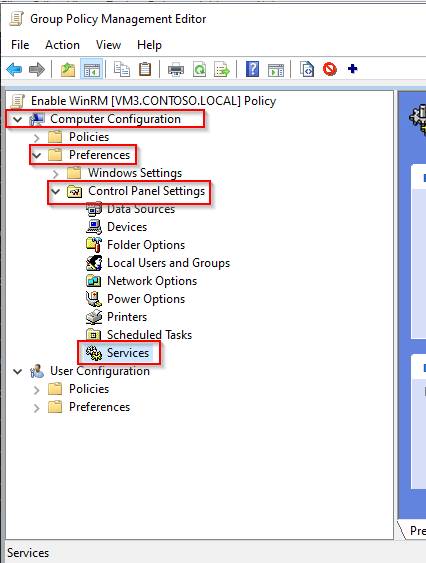Screen dimensions: 426x563
Task: Expand the Windows Settings folder under Preferences
Action: click(55, 174)
